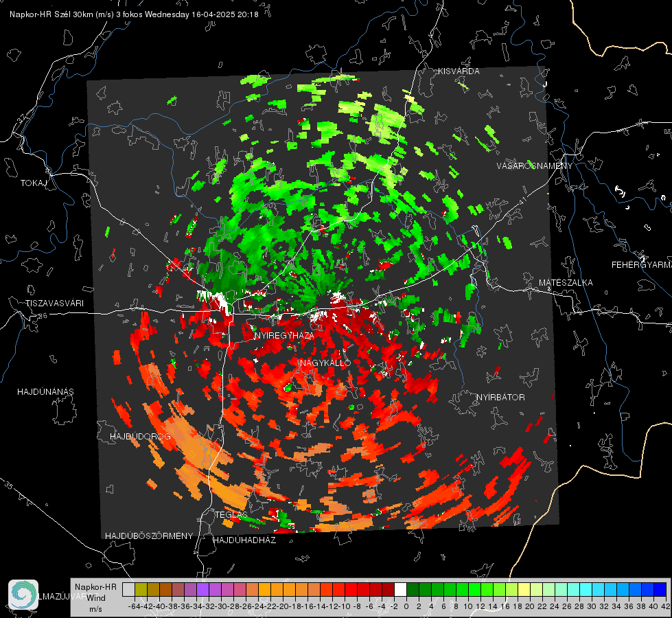Viewport: 672px width, 618px height.
Task: Click the HAJDÚHADHÁZ label
Action: coord(245,540)
